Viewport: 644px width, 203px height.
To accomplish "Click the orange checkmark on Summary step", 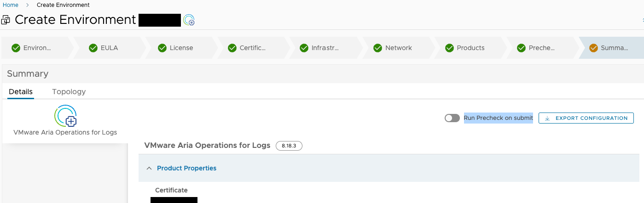I will click(x=593, y=48).
